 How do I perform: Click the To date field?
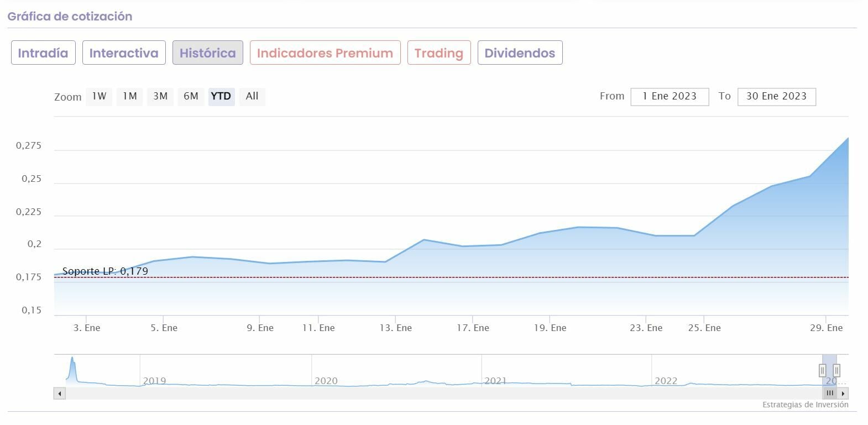[776, 96]
